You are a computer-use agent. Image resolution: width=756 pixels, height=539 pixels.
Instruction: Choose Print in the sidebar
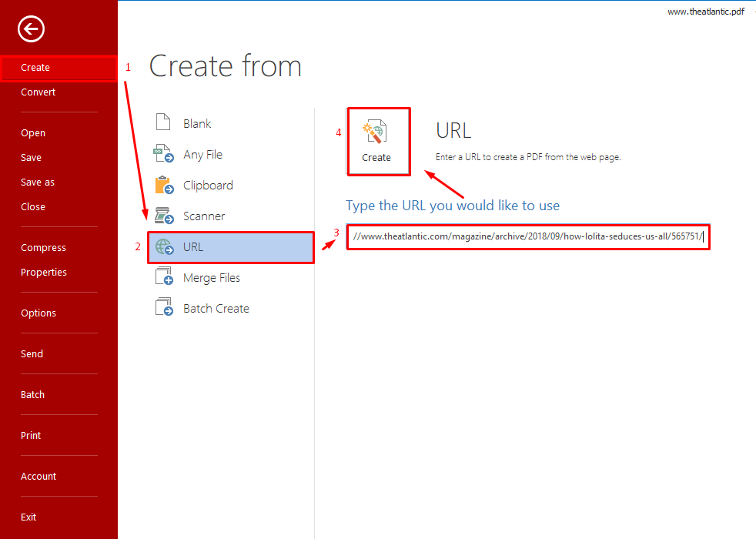point(31,435)
